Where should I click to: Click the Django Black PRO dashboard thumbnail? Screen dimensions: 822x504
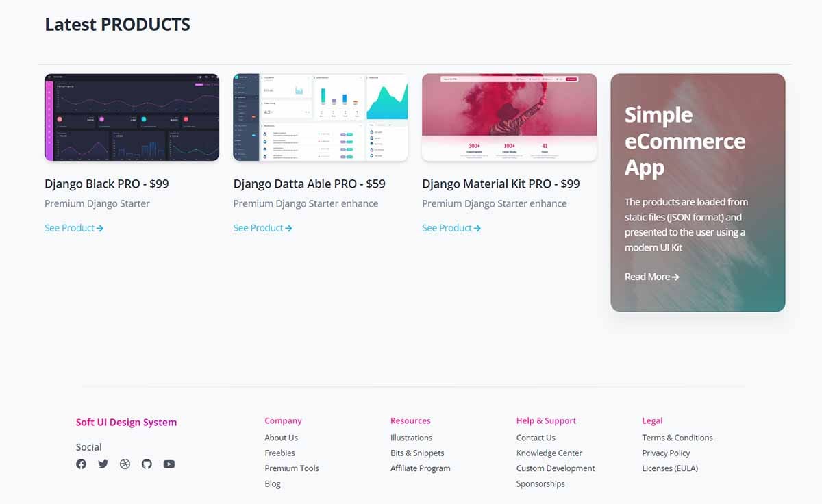point(132,117)
